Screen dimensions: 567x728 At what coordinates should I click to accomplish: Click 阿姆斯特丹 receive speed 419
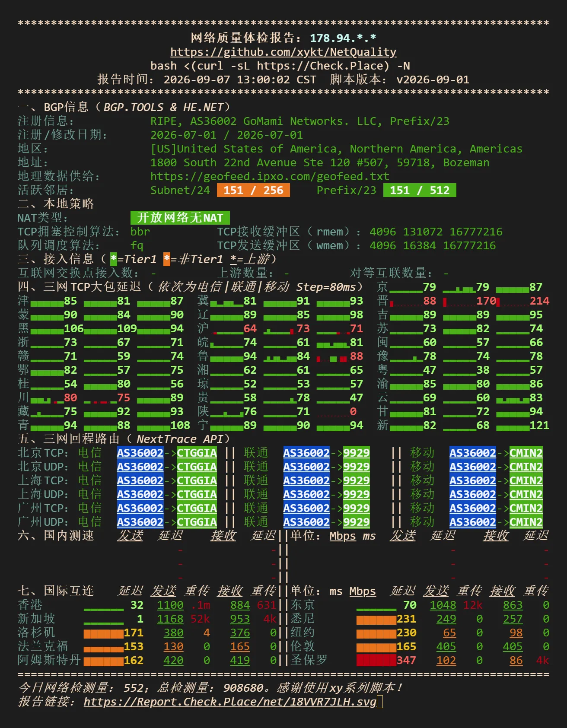(x=240, y=660)
